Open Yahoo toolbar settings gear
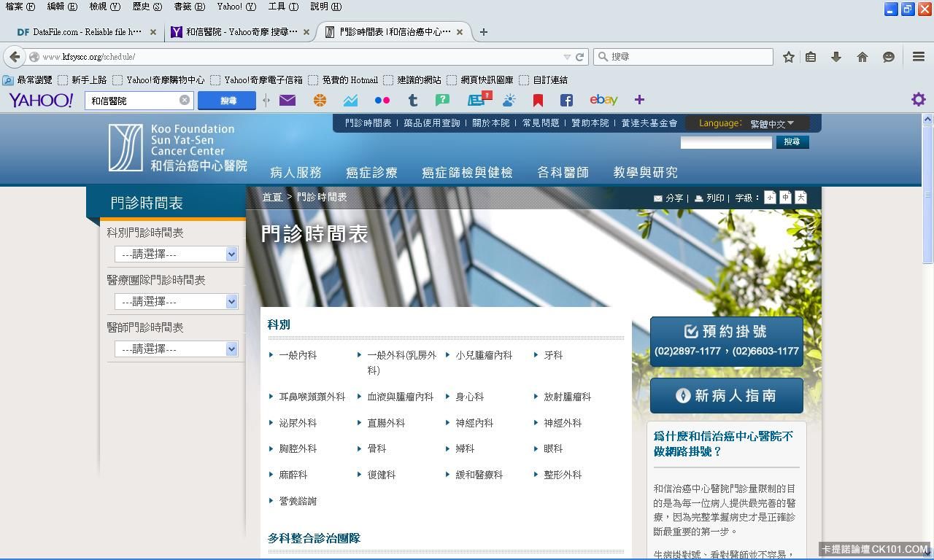 click(x=919, y=100)
